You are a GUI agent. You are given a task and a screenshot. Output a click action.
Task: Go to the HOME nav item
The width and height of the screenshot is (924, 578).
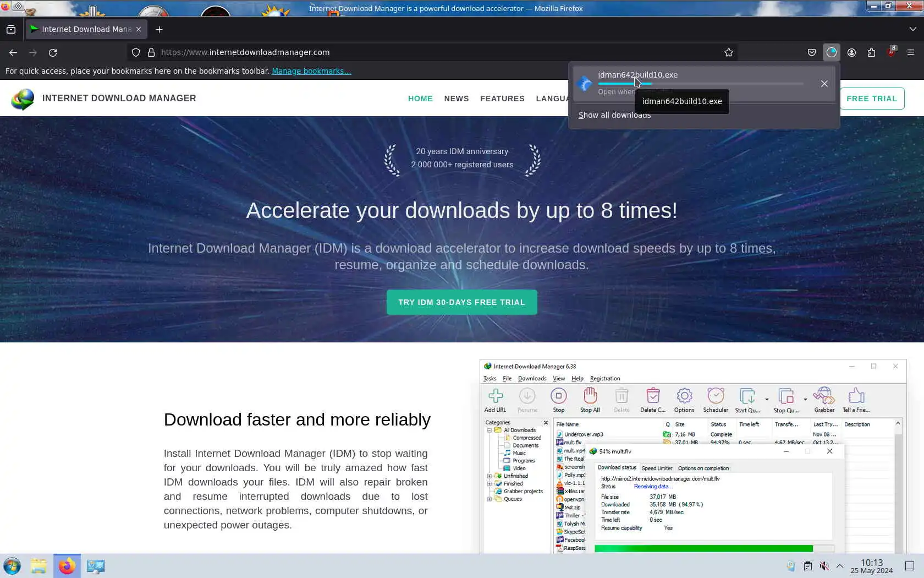pos(420,99)
